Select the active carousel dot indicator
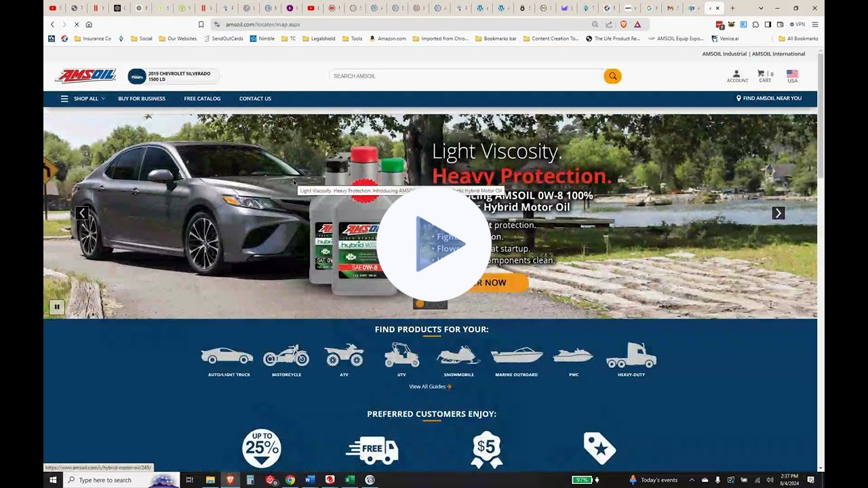 [419, 303]
